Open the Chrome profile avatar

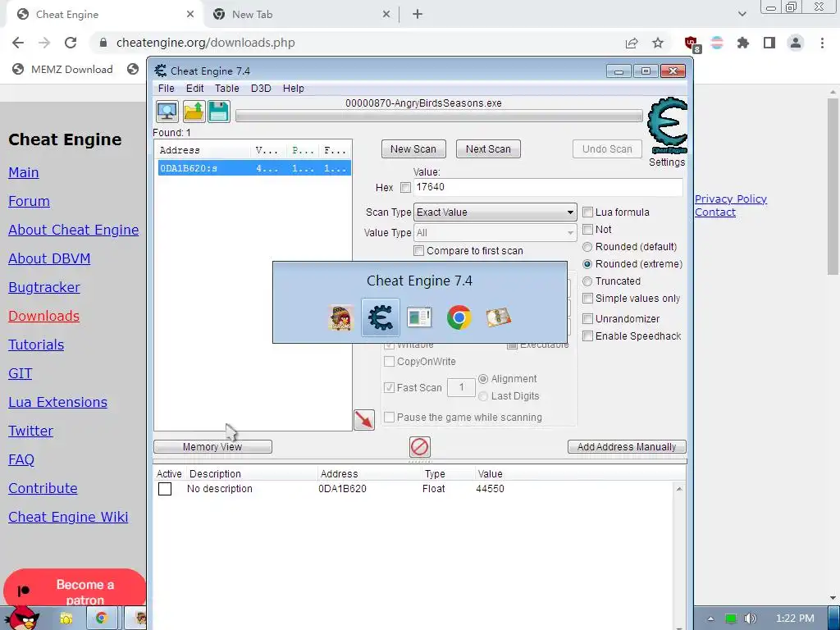(x=796, y=43)
